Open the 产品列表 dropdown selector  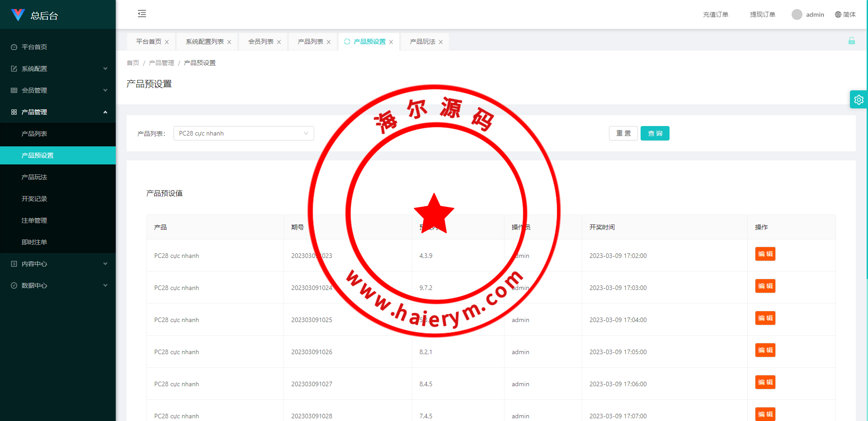[x=244, y=133]
